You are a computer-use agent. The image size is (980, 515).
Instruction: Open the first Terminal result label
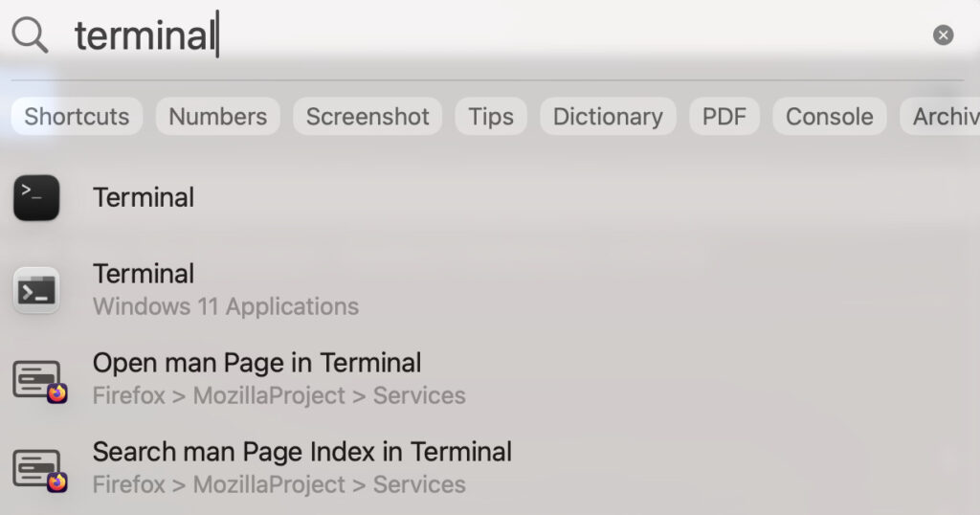pos(144,197)
